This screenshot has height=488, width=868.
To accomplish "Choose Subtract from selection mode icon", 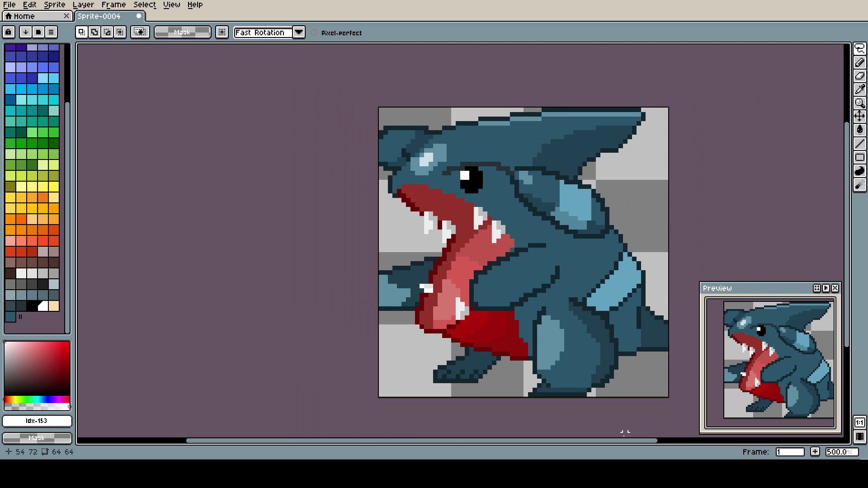I will click(107, 32).
